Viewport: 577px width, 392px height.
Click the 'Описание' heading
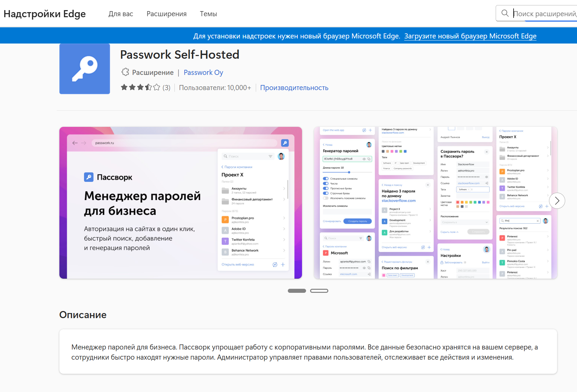[83, 315]
